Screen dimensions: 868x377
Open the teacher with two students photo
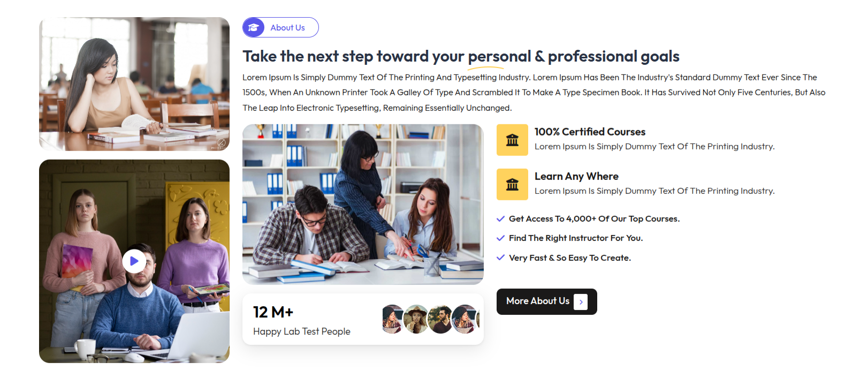(x=363, y=204)
